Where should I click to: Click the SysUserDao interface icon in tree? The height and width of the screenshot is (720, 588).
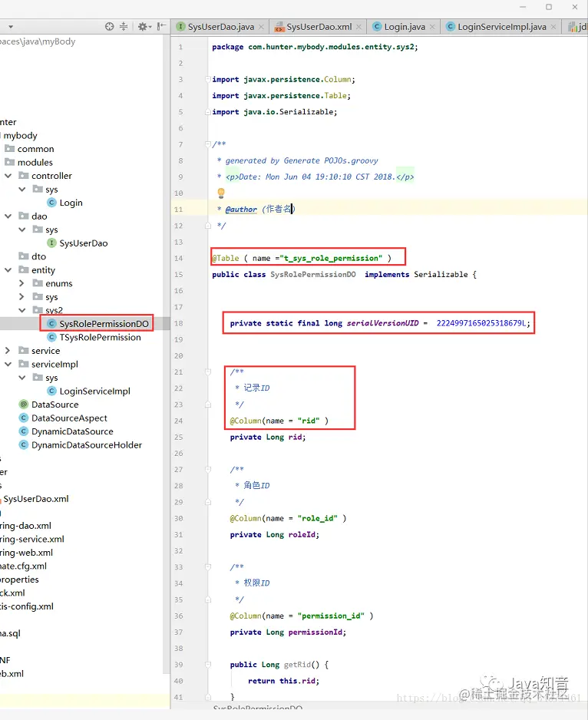click(52, 243)
